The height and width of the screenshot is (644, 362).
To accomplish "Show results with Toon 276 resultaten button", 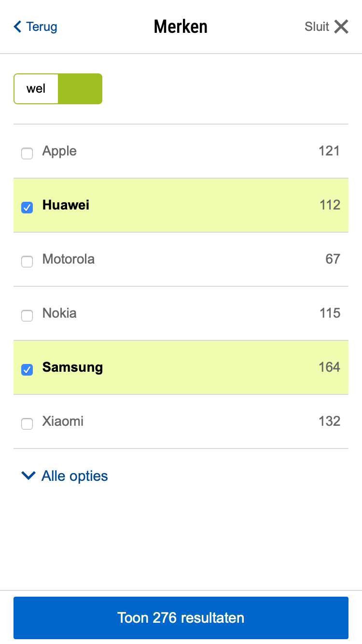I will pos(181,618).
